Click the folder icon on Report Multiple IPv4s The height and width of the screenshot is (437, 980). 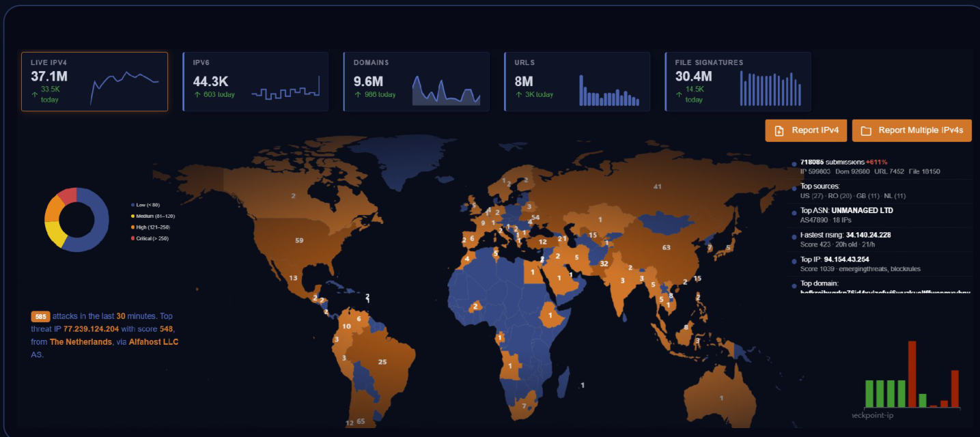pyautogui.click(x=866, y=130)
